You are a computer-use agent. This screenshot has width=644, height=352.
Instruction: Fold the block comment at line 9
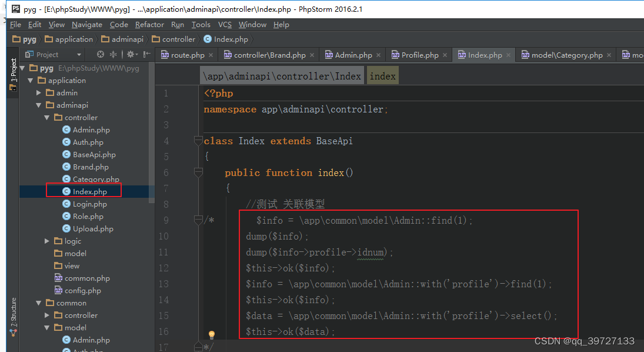pyautogui.click(x=198, y=220)
